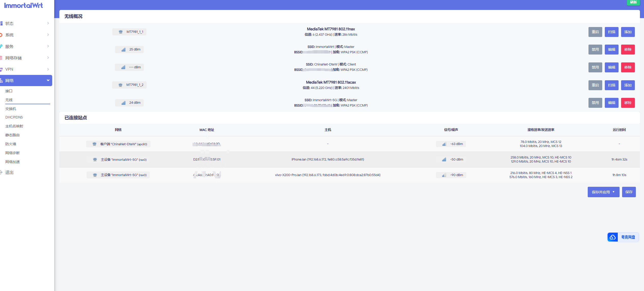
Task: Scan with the MT7981 802.11nax radio
Action: (611, 32)
